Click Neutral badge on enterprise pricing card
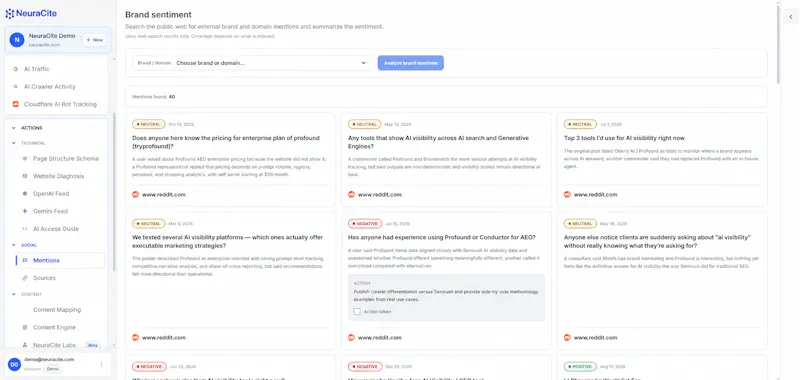This screenshot has width=800, height=380. (x=149, y=124)
